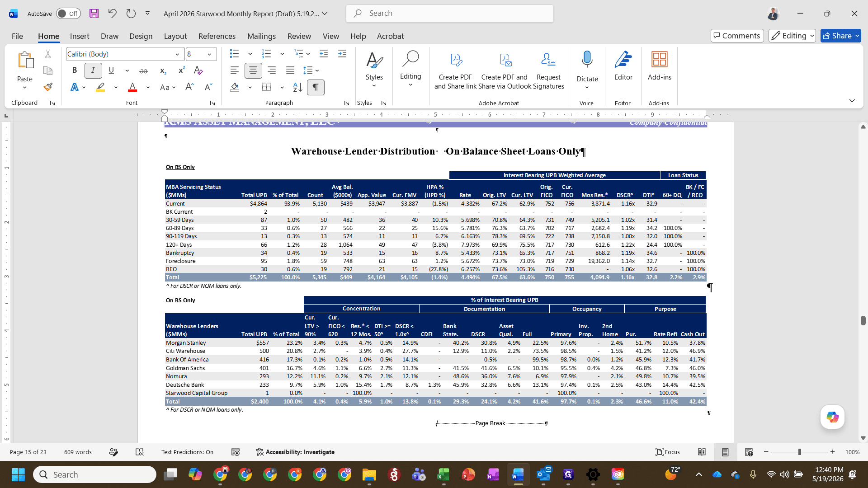Sort selection alphabetically

click(x=297, y=87)
